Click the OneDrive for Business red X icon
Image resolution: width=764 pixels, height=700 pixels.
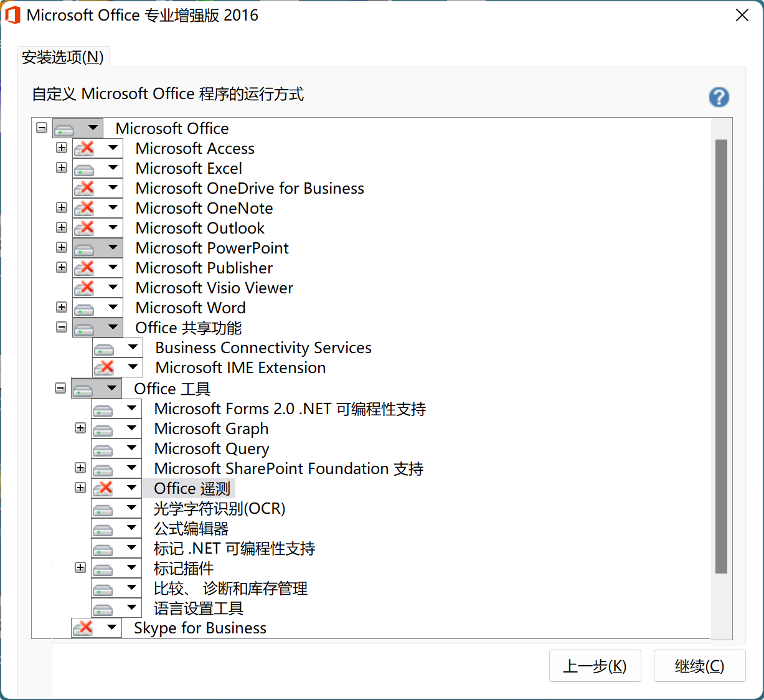[84, 189]
